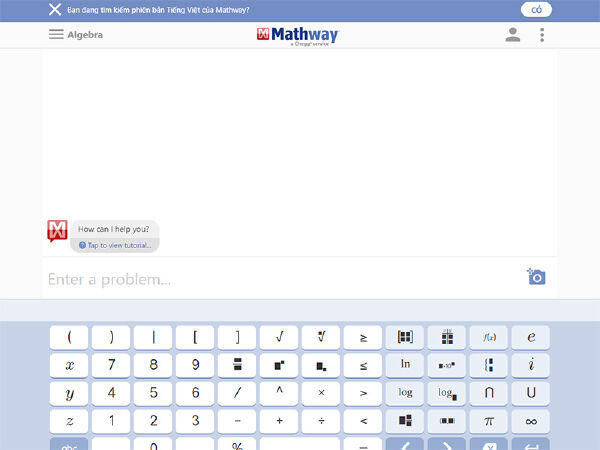
Task: Insert the less than sign
Action: point(363,421)
